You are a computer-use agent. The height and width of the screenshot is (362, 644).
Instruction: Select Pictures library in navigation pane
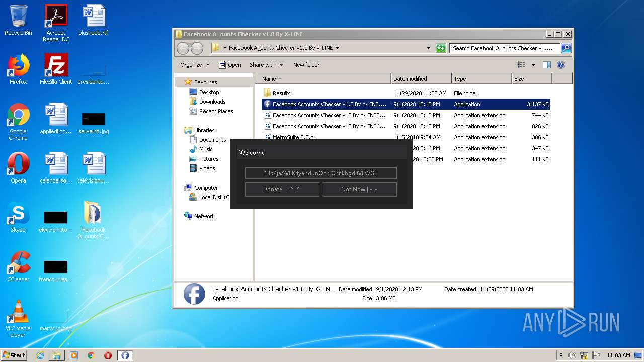209,159
